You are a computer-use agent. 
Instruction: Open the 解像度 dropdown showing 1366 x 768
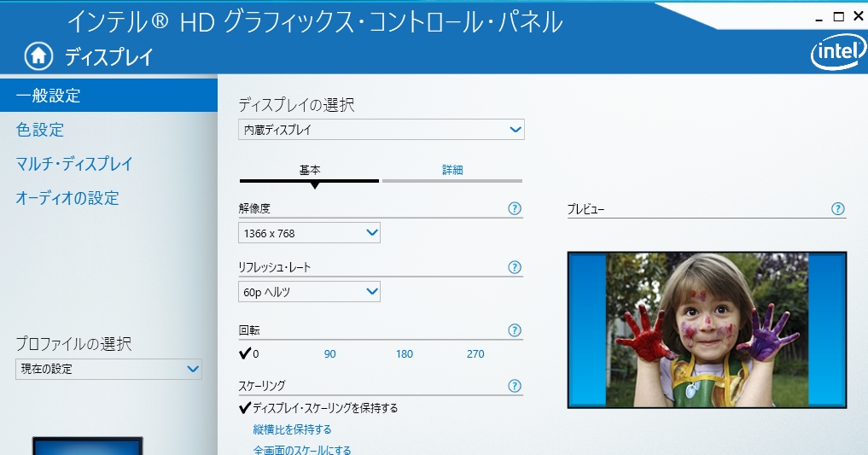coord(310,233)
